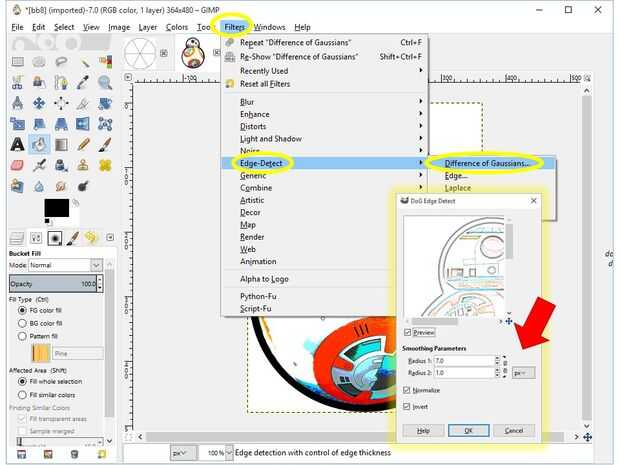This screenshot has width=620, height=465.
Task: Select the Free Select lasso tool
Action: click(x=61, y=62)
